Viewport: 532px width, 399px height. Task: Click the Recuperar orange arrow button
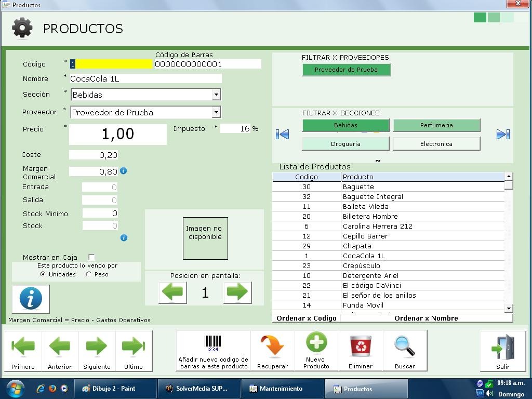pos(272,351)
